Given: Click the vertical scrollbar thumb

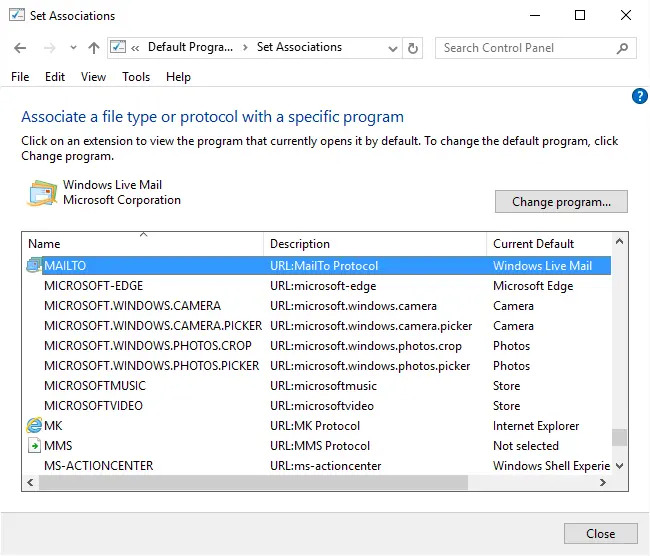Looking at the screenshot, I should (x=619, y=437).
